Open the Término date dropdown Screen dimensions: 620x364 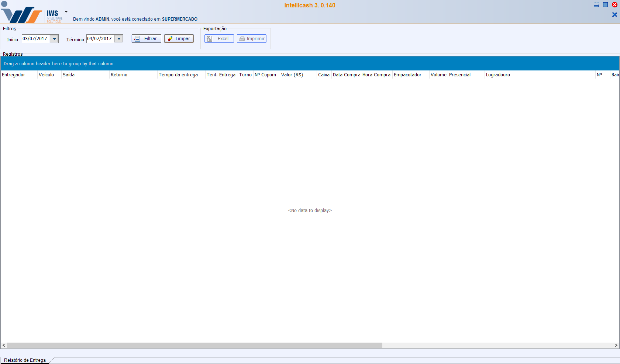point(119,39)
